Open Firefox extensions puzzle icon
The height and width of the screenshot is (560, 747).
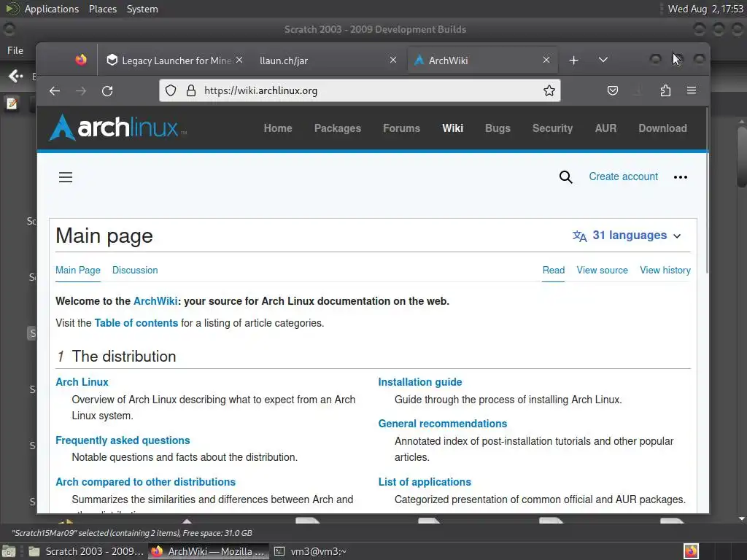665,90
